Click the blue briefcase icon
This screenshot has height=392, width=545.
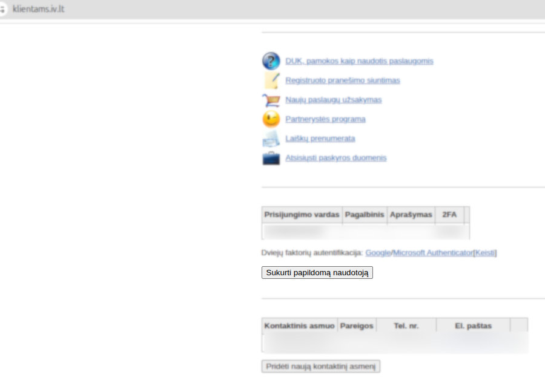point(271,158)
